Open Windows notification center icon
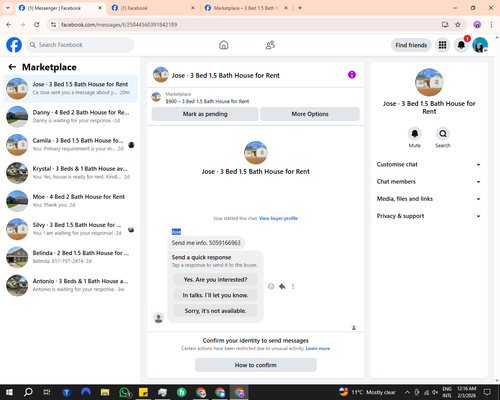Viewport: 500px width, 400px height. pos(487,392)
